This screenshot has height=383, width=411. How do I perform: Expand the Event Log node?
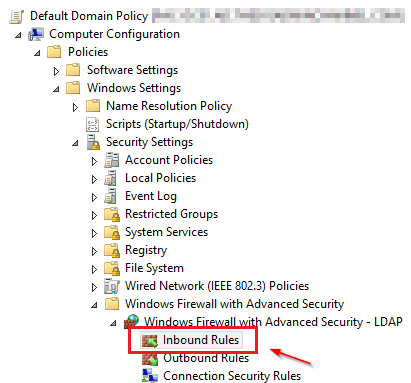pos(94,197)
